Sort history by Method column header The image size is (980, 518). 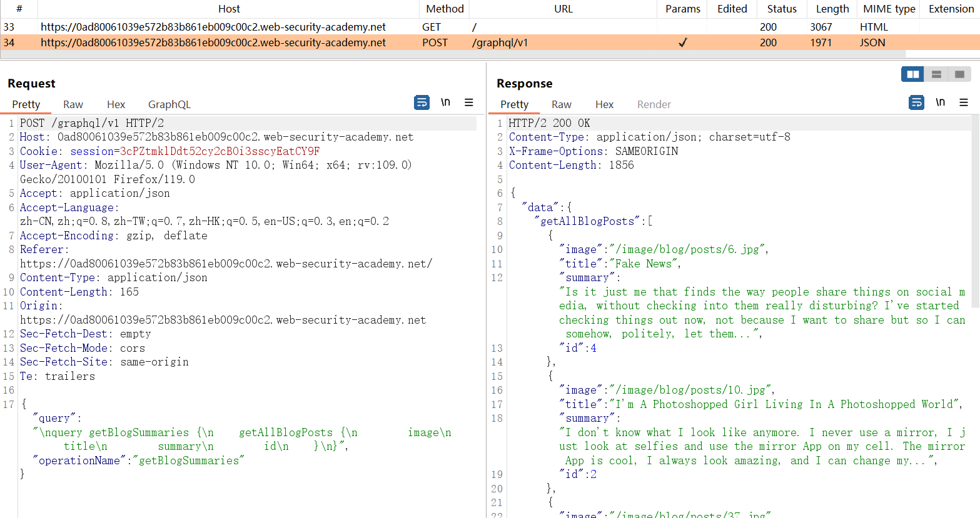[x=445, y=9]
